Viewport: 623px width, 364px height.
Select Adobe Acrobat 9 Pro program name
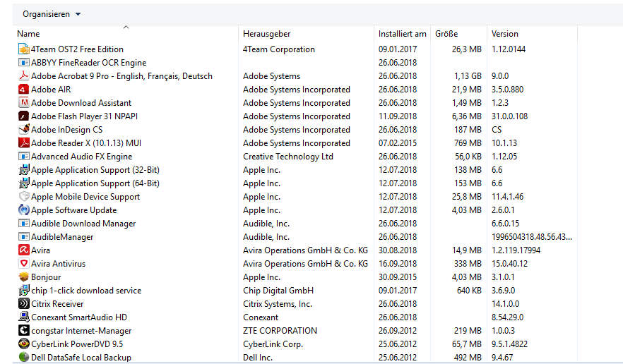point(121,75)
